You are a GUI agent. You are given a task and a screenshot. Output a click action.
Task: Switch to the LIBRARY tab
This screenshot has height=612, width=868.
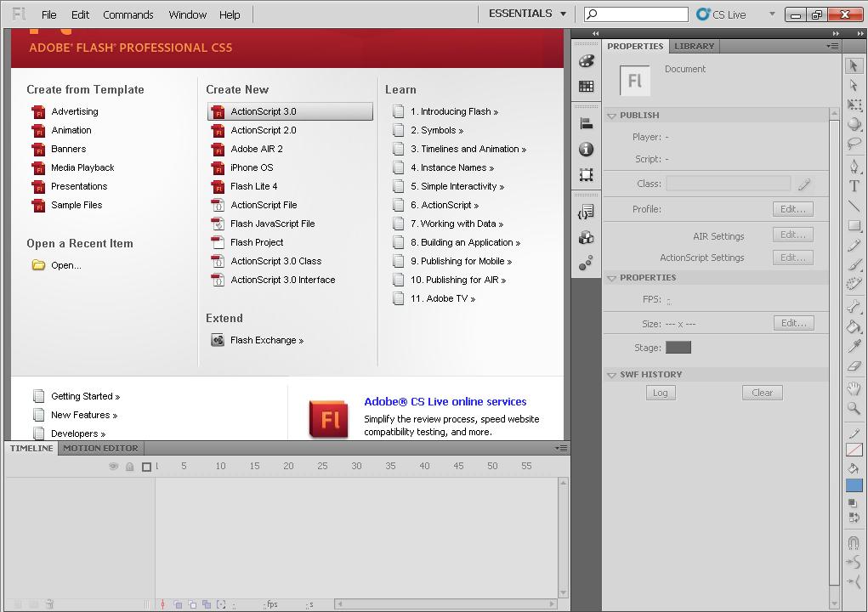click(x=695, y=47)
